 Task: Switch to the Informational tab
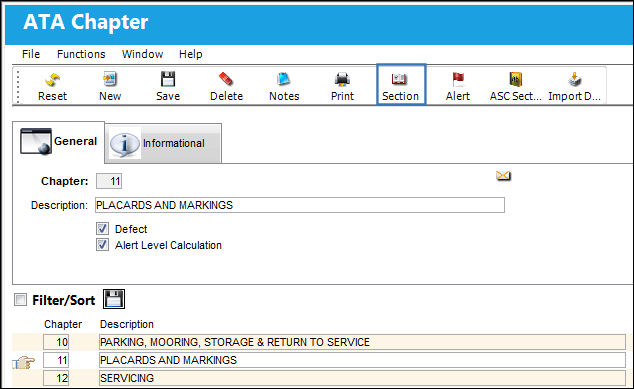tap(163, 144)
